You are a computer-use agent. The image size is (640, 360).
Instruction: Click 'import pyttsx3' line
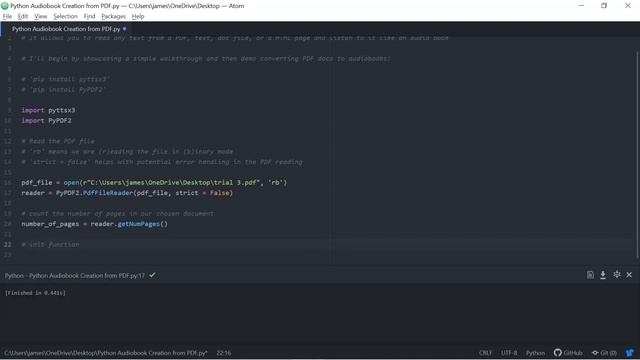48,110
